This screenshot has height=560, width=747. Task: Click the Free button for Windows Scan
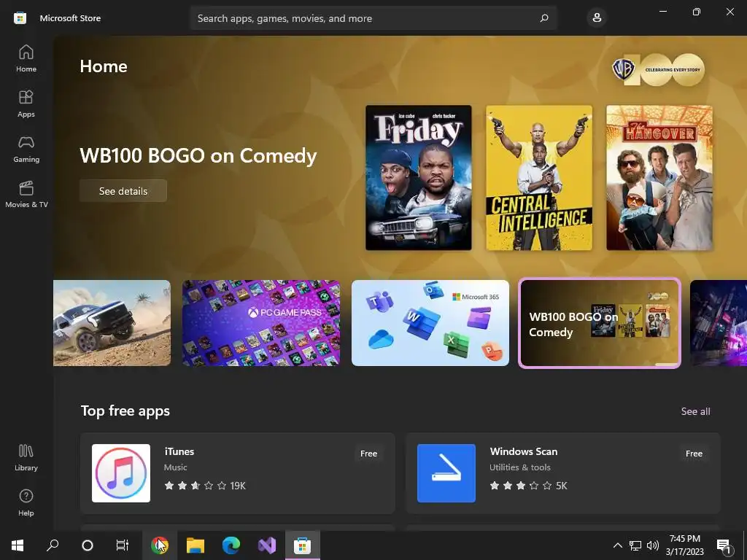pyautogui.click(x=694, y=454)
